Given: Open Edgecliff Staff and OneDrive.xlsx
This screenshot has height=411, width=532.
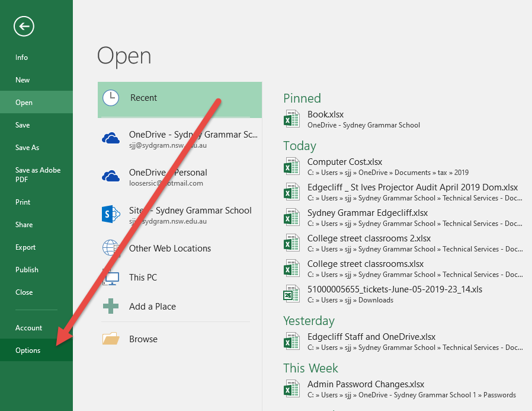Looking at the screenshot, I should [404, 342].
